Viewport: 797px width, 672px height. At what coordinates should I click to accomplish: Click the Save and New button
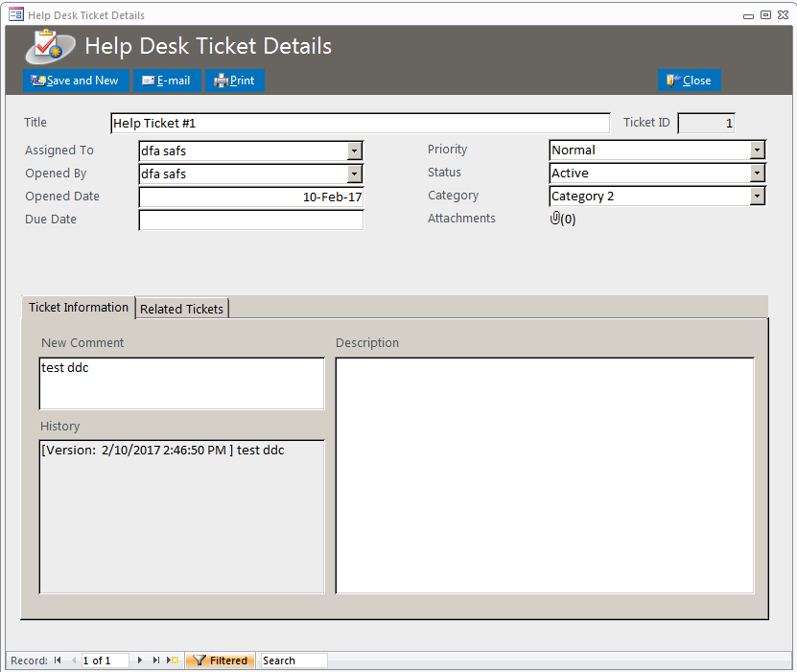click(x=76, y=81)
